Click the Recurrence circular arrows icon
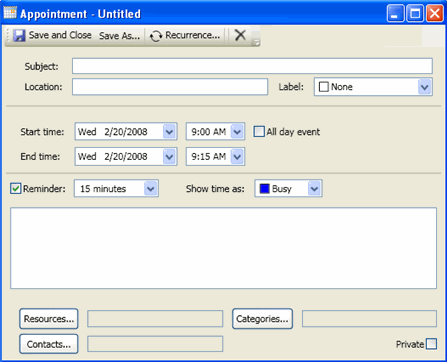The width and height of the screenshot is (447, 362). tap(156, 36)
